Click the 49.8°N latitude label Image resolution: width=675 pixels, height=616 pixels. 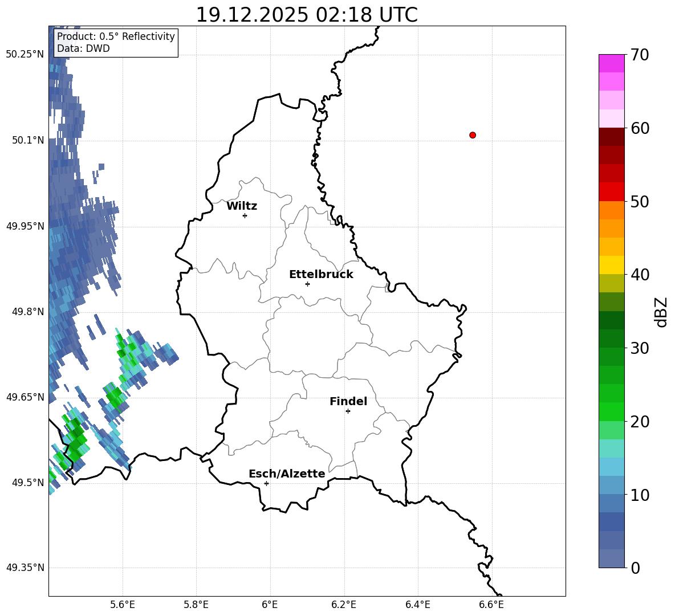tap(28, 312)
